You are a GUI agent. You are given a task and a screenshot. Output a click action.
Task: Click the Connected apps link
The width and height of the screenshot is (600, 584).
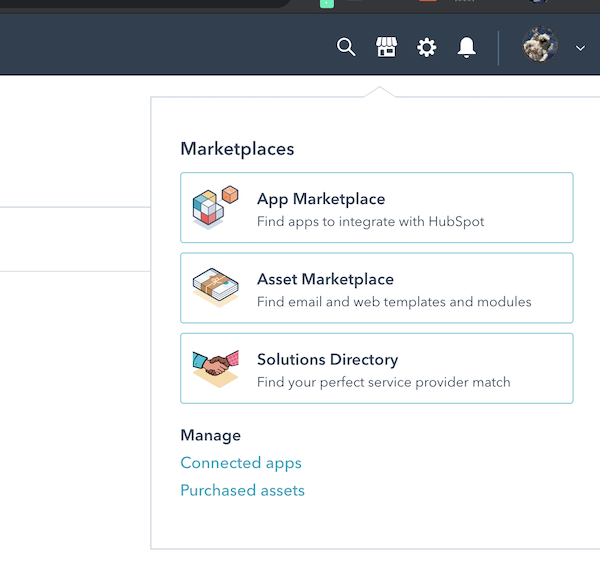click(x=241, y=463)
